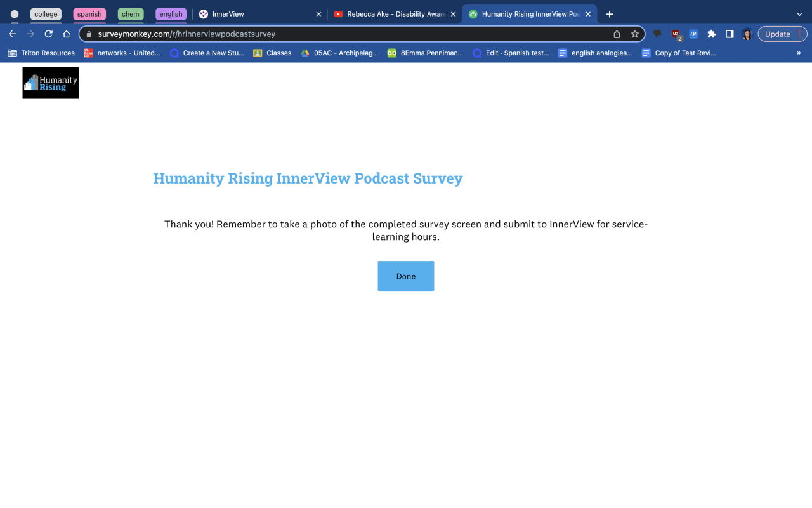Open the college tab group

46,14
